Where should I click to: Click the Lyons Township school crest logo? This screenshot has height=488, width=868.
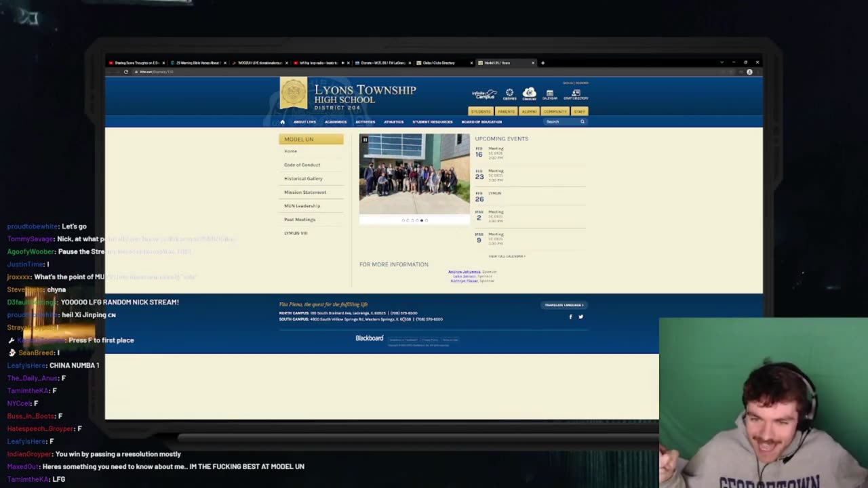pos(294,93)
